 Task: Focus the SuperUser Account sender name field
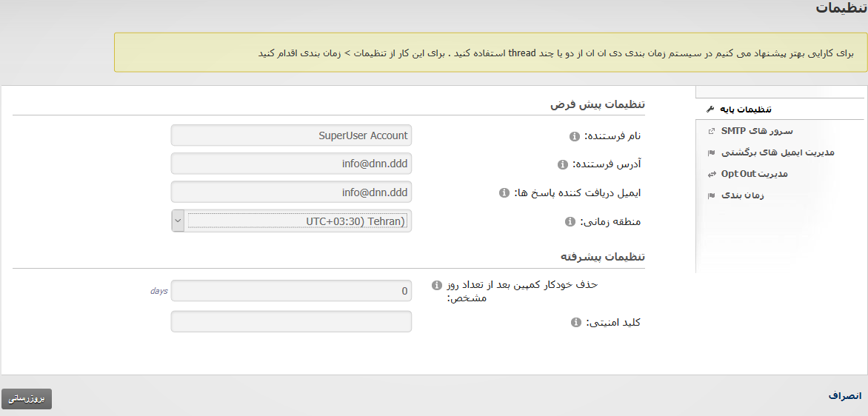point(291,135)
